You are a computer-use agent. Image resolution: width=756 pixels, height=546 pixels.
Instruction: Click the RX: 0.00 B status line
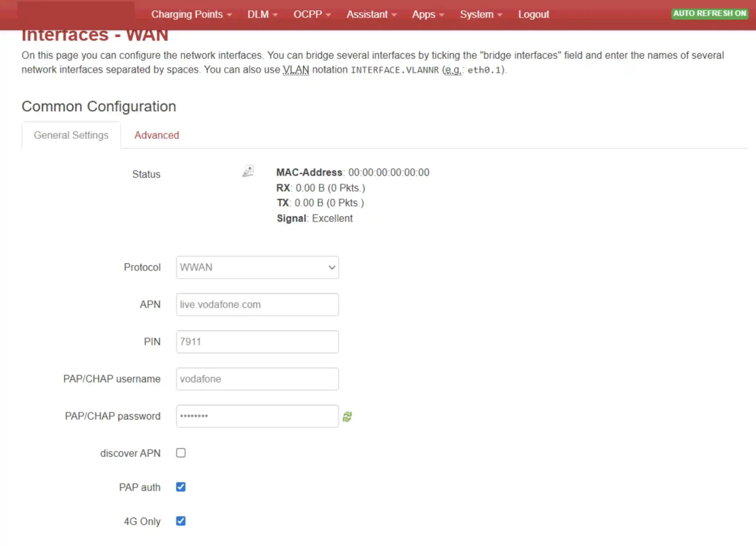pos(321,188)
